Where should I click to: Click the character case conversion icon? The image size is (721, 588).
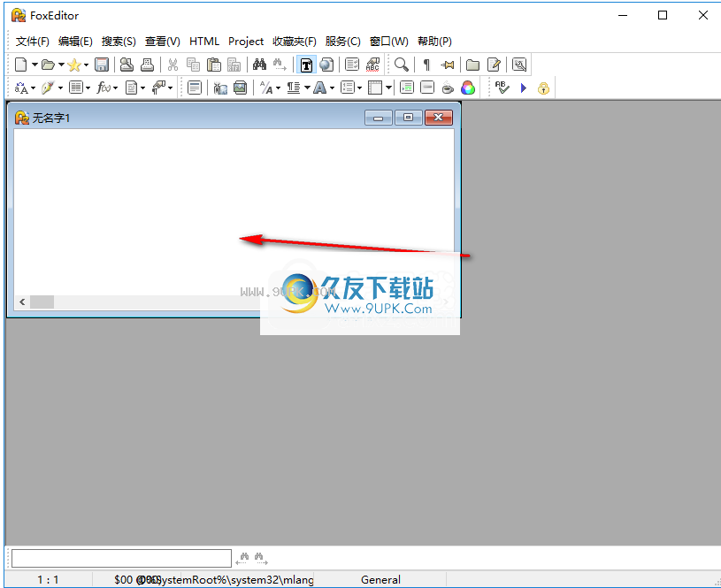tap(21, 88)
